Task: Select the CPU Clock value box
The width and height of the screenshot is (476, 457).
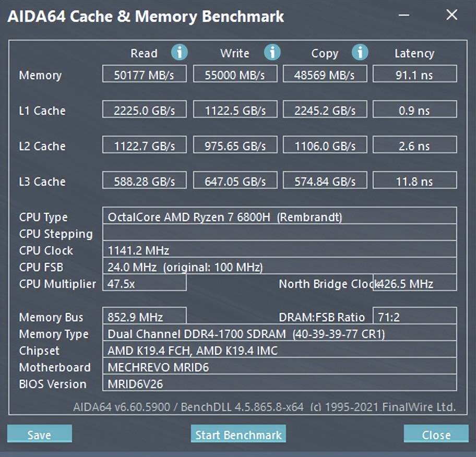Action: pos(279,250)
